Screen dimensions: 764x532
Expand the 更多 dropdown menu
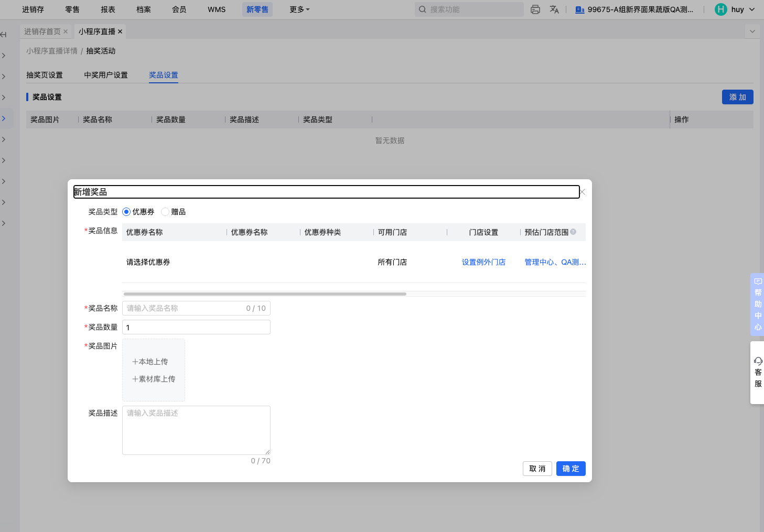click(299, 9)
